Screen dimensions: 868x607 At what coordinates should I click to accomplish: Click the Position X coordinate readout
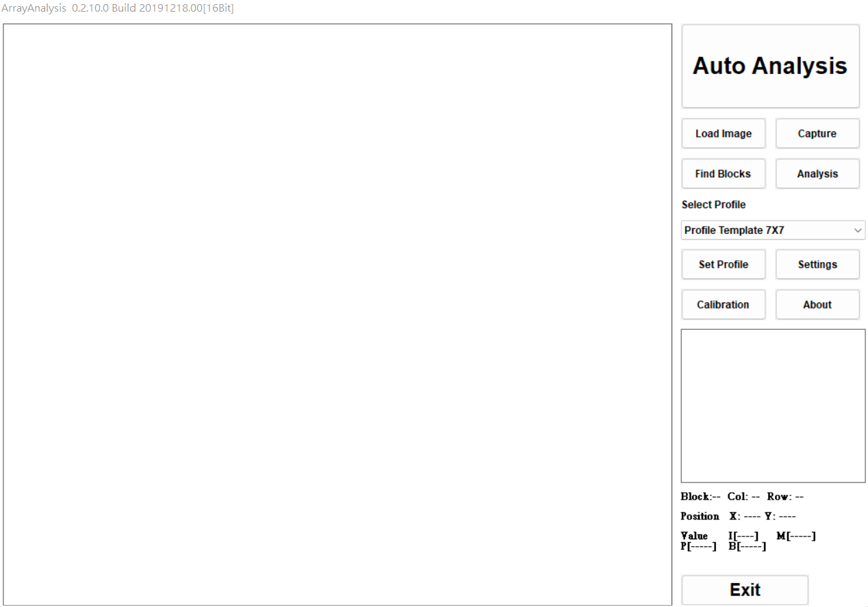point(745,516)
